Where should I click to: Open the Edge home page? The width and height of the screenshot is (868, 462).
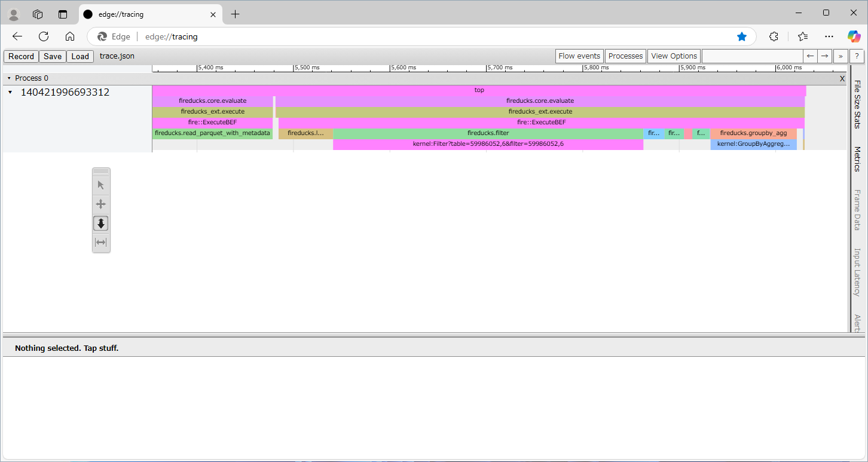(x=70, y=36)
